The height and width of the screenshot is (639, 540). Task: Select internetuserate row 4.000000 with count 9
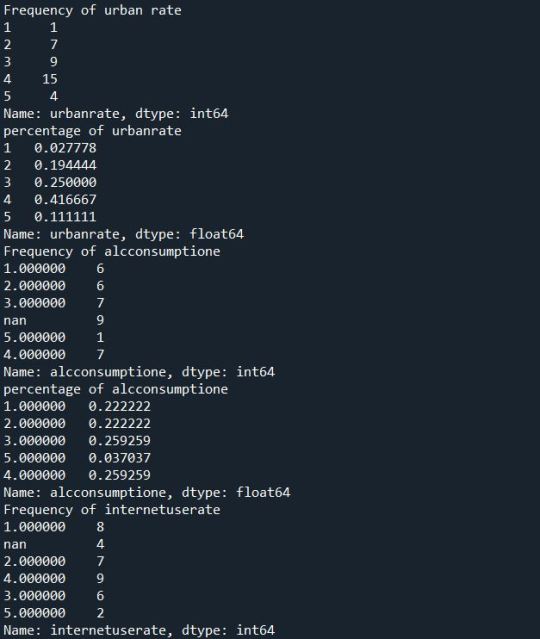54,578
